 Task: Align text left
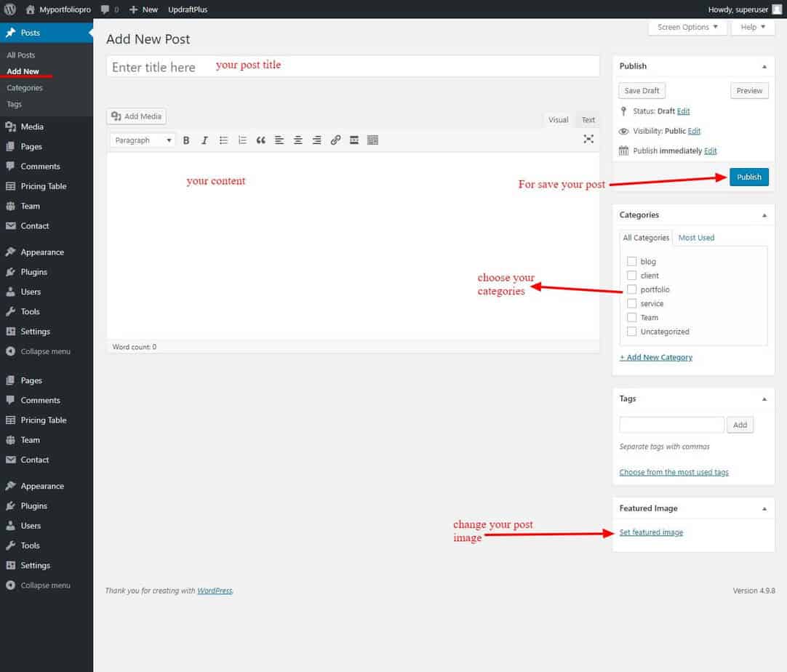[x=279, y=140]
